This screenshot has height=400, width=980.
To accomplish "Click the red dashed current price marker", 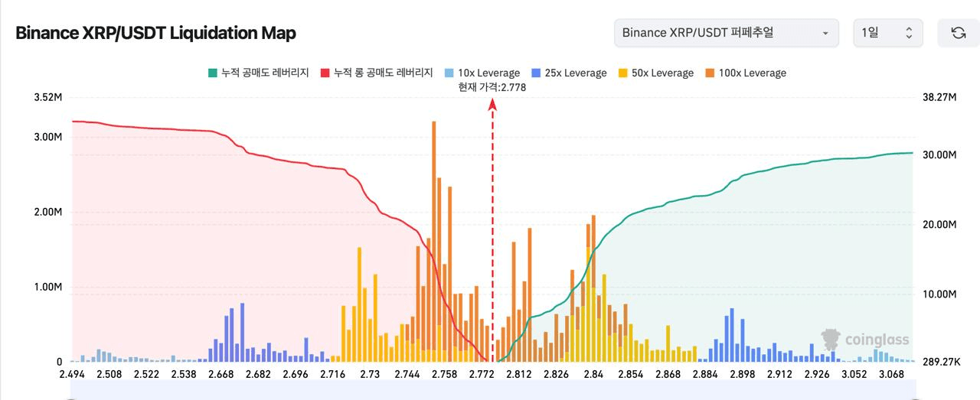I will point(492,229).
